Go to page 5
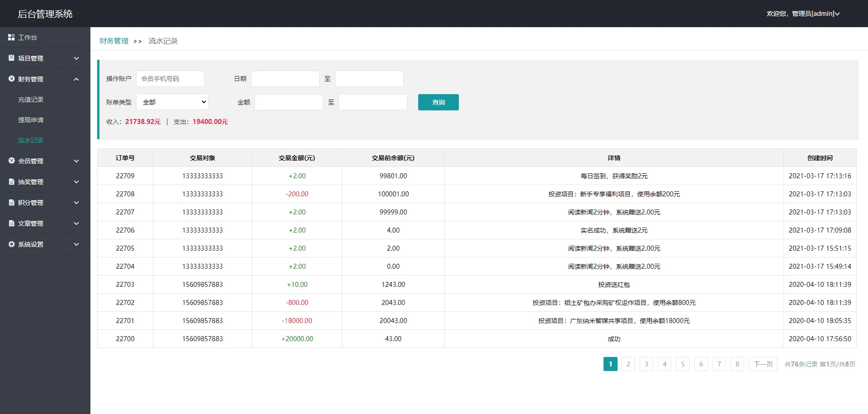Screen dimensions: 868x414 click(683, 364)
